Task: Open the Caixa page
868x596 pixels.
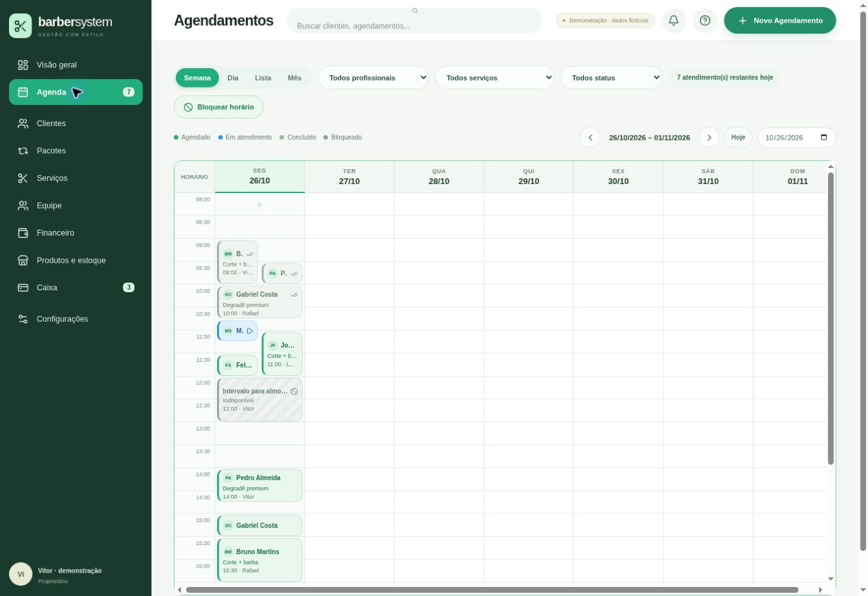Action: (x=75, y=288)
